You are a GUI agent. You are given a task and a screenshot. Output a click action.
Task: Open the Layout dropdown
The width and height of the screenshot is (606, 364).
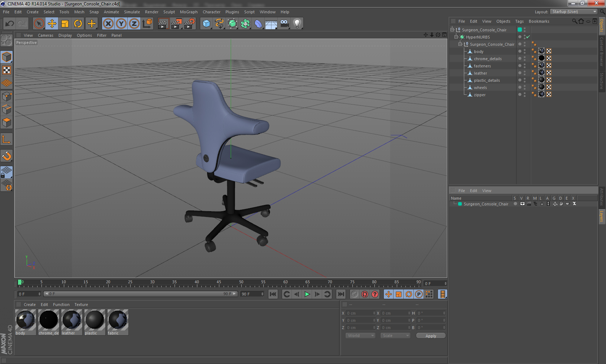point(574,12)
